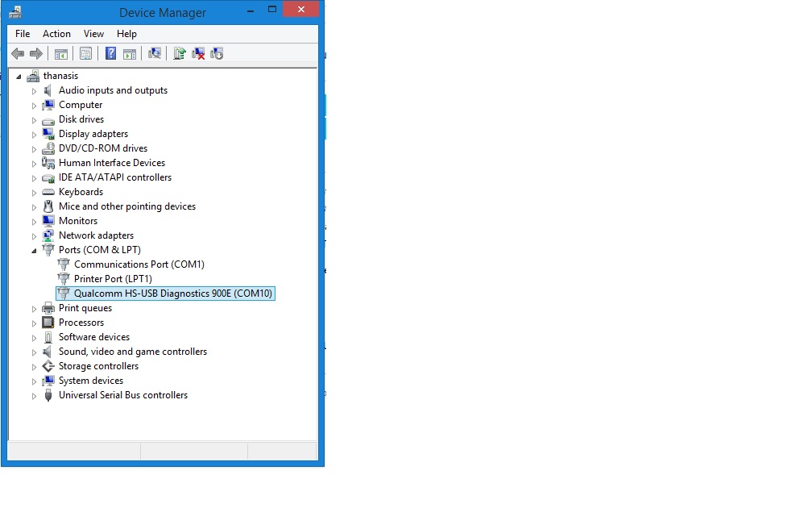Close the Device Manager window
The height and width of the screenshot is (508, 812).
coord(300,10)
